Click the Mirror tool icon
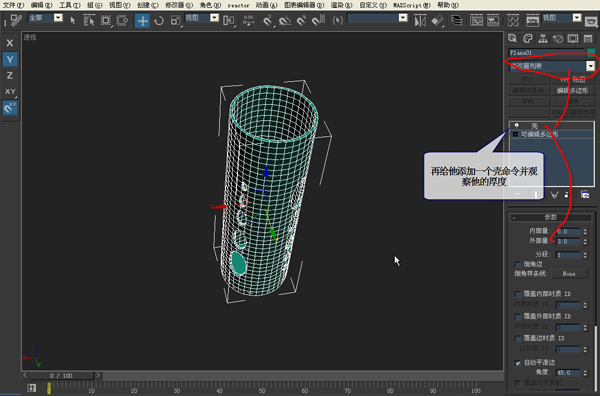 click(x=420, y=20)
